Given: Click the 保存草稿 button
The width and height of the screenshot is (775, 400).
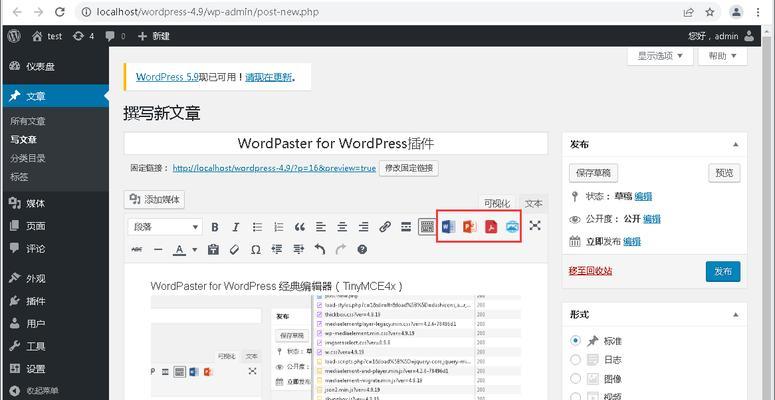Looking at the screenshot, I should (x=593, y=173).
